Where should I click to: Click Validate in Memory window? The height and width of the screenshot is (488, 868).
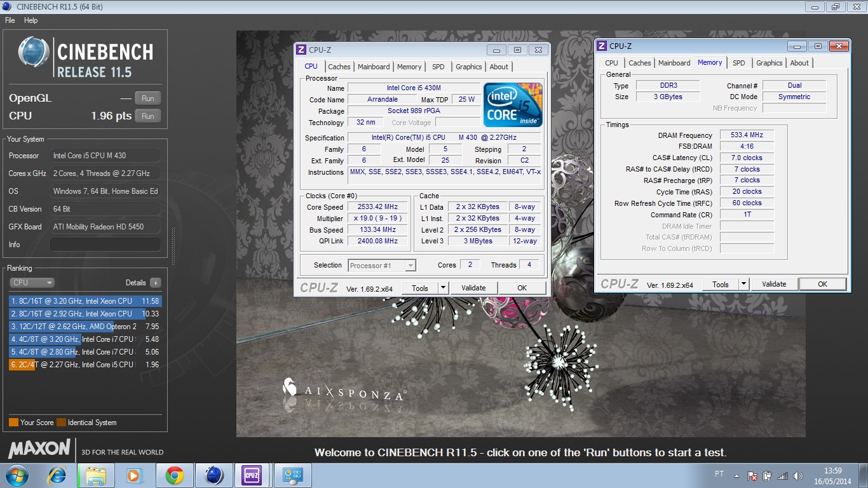pos(774,284)
